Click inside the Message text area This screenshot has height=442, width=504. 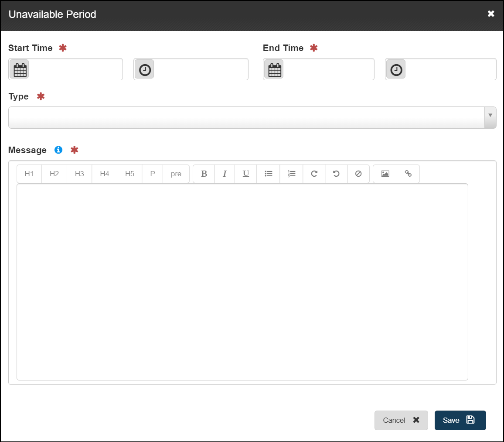click(242, 281)
